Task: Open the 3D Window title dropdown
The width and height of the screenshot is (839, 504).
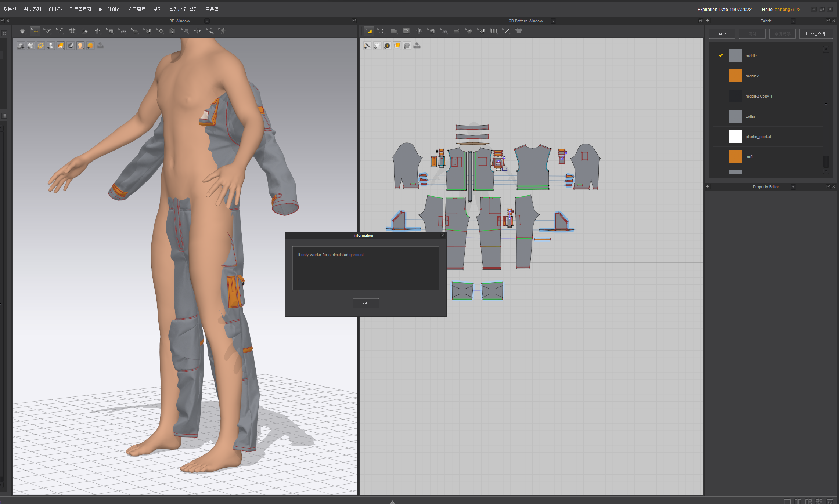Action: (207, 21)
